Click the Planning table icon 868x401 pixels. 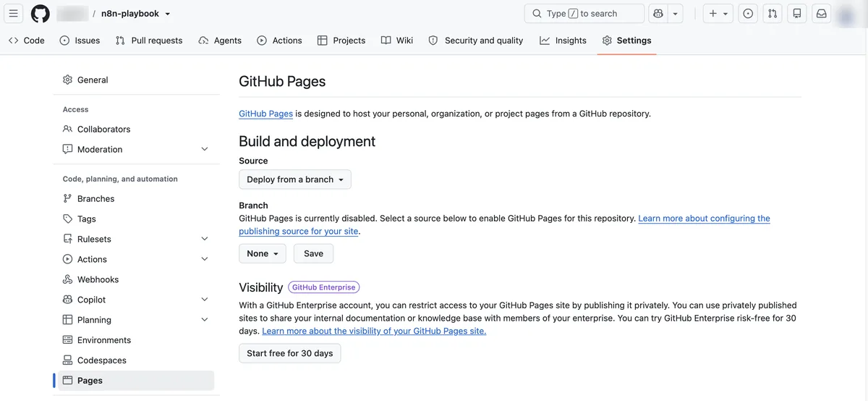[x=68, y=320]
